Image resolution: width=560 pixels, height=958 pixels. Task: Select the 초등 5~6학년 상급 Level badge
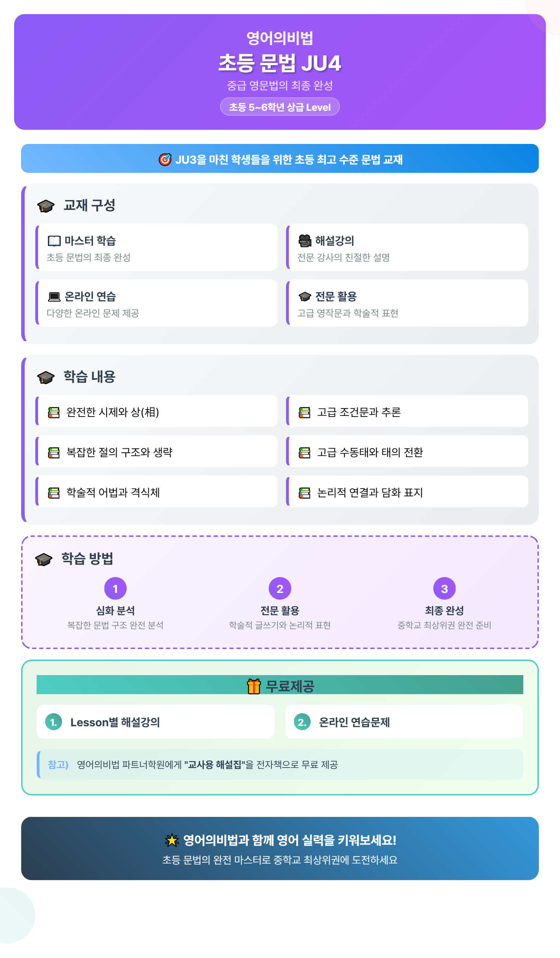(x=280, y=107)
